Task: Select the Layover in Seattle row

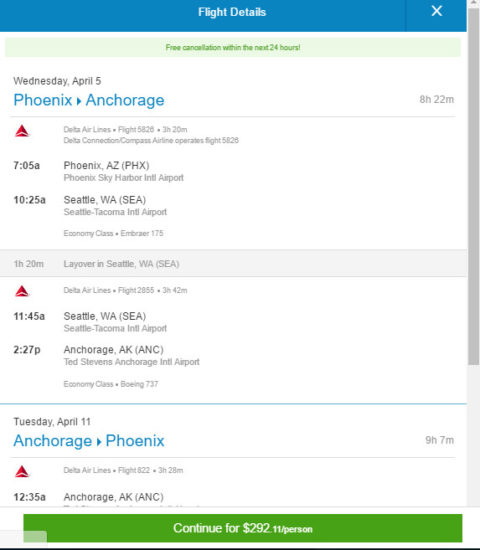Action: click(233, 263)
